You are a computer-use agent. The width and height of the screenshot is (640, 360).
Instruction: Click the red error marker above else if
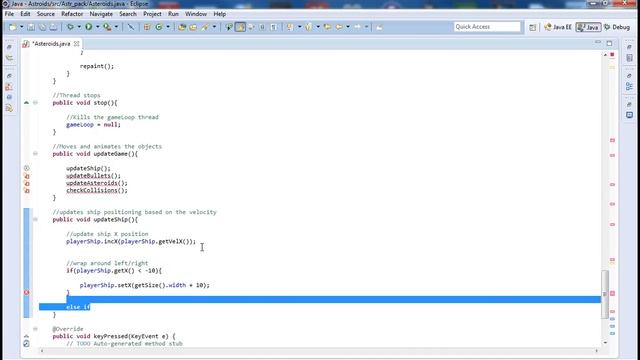[x=27, y=293]
